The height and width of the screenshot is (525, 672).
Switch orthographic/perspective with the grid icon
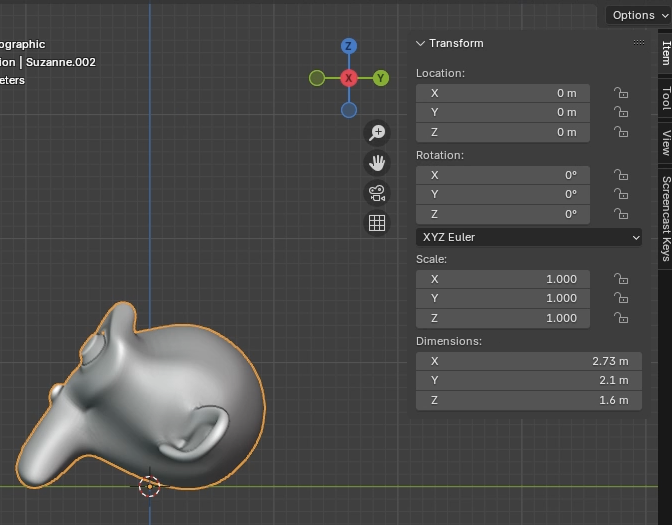pos(377,223)
